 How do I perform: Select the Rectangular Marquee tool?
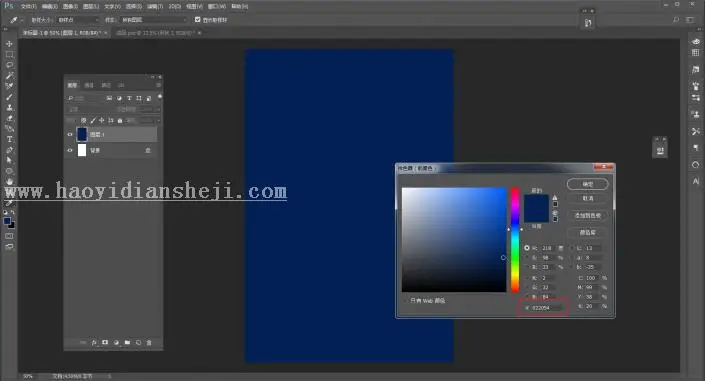pos(9,54)
